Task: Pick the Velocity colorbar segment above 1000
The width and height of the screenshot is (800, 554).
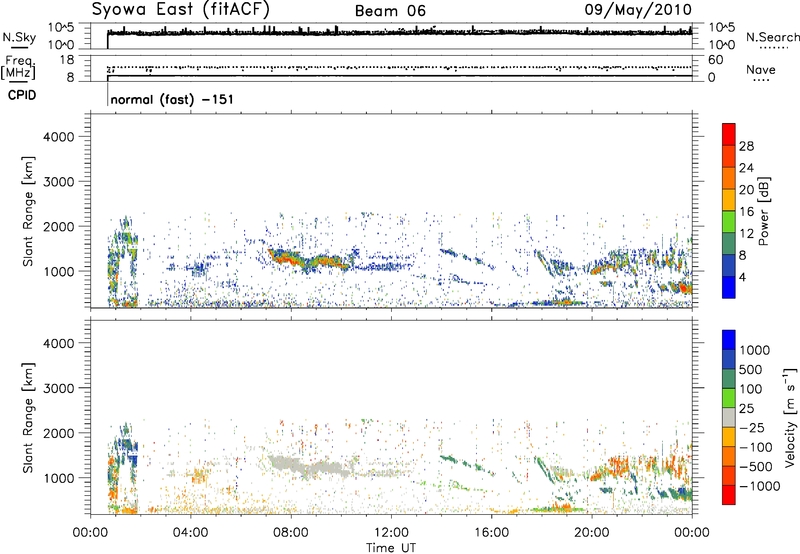Action: point(729,340)
